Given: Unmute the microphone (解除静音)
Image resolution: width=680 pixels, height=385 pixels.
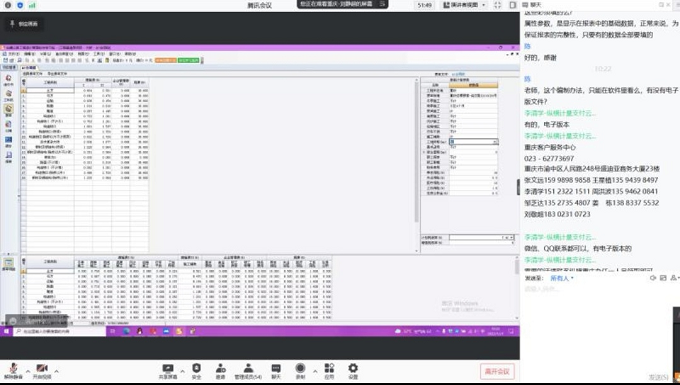Looking at the screenshot, I should click(x=13, y=371).
